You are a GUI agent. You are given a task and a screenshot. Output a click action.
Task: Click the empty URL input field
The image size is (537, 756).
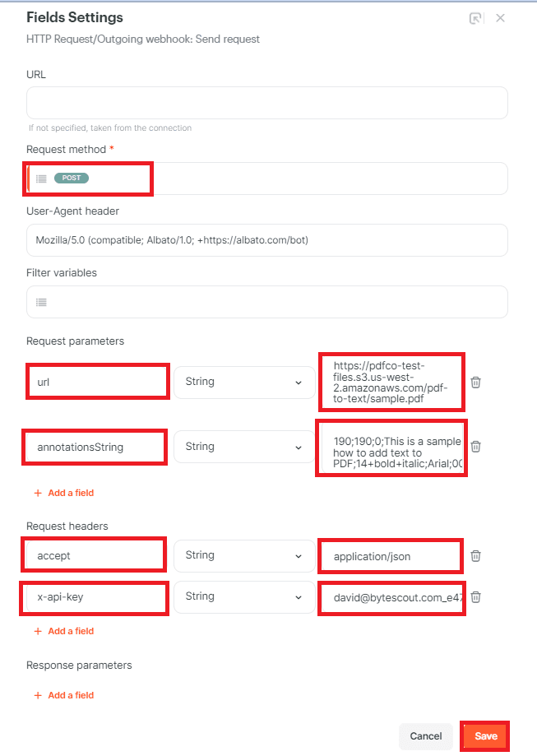pos(266,103)
